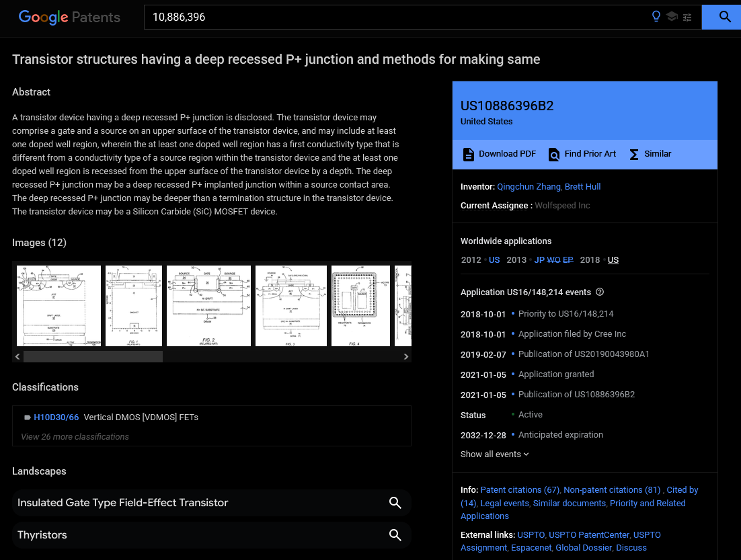Click the Find Prior Art icon
741x560 pixels.
coord(553,154)
